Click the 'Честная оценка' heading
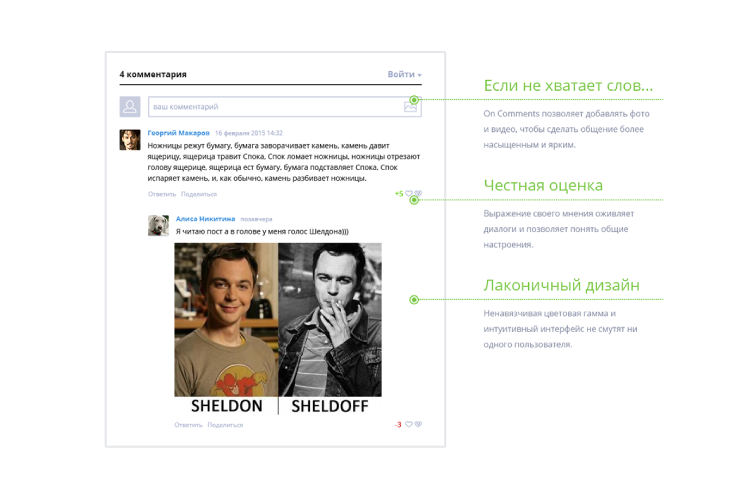The width and height of the screenshot is (740, 500). click(x=542, y=185)
